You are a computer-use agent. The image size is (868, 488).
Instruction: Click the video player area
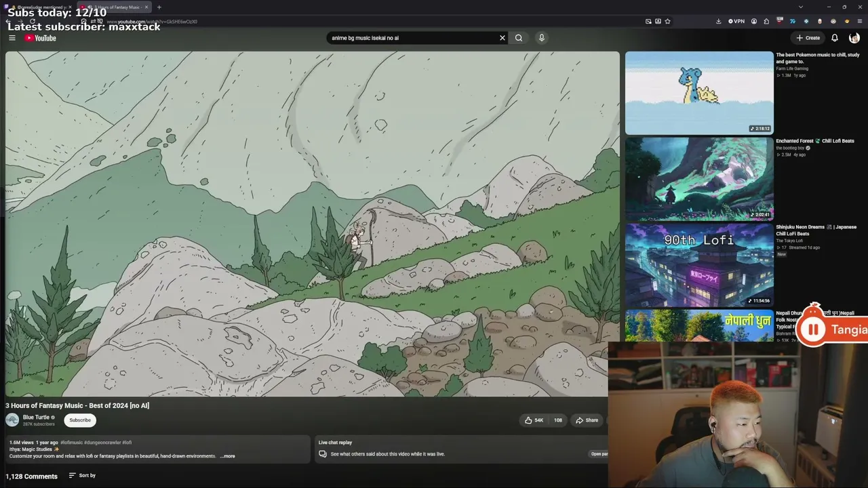tap(312, 224)
